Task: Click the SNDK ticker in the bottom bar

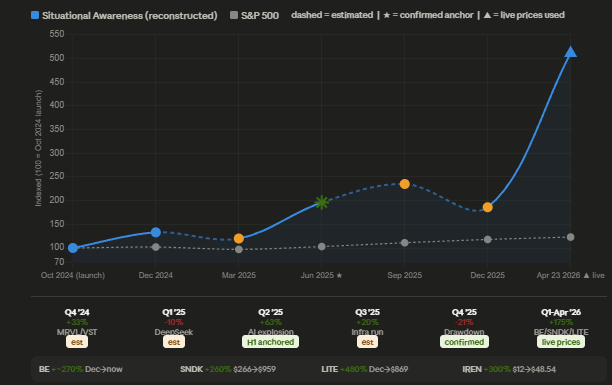Action: pyautogui.click(x=191, y=369)
